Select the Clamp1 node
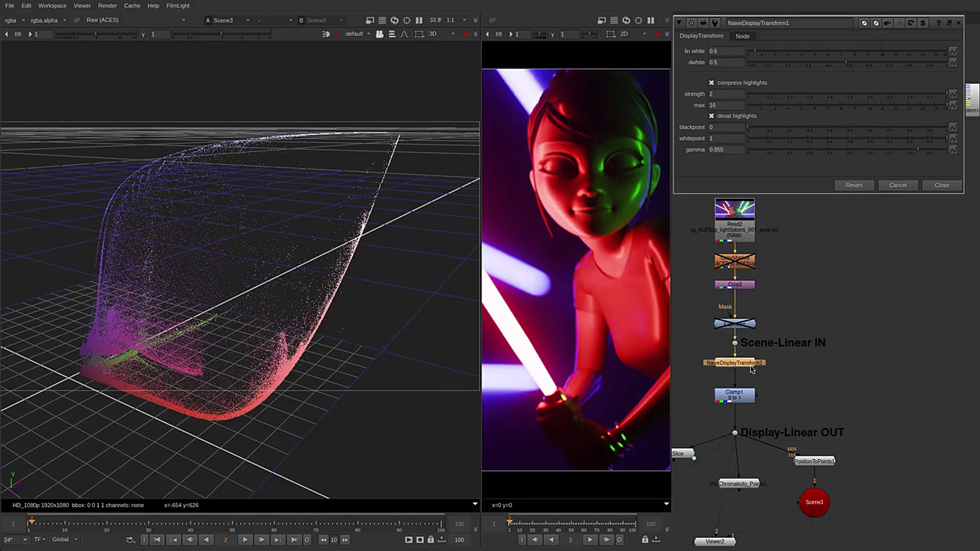Screen dimensions: 980x551 pos(734,395)
